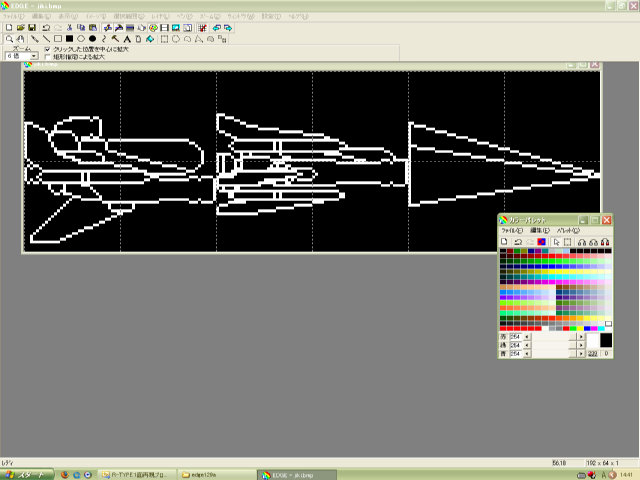Select the elliptical selection tool
The width and height of the screenshot is (640, 480).
pyautogui.click(x=176, y=39)
